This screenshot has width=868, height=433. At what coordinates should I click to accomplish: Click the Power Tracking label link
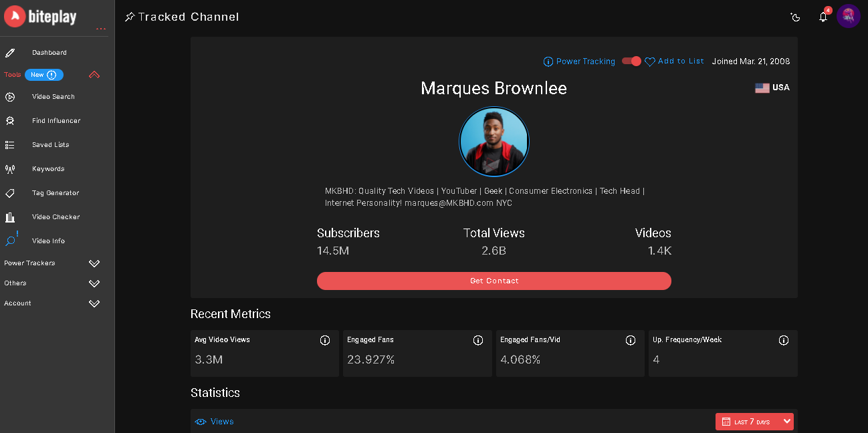coord(586,61)
